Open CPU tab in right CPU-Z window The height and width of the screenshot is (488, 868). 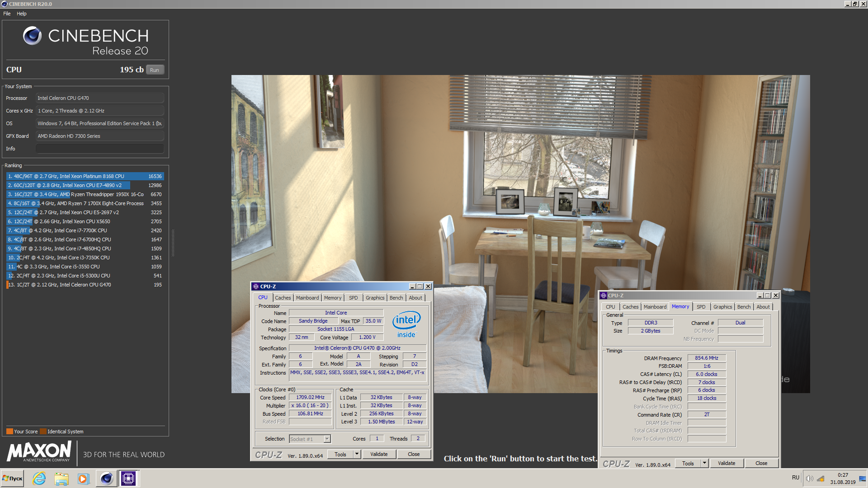(x=611, y=307)
